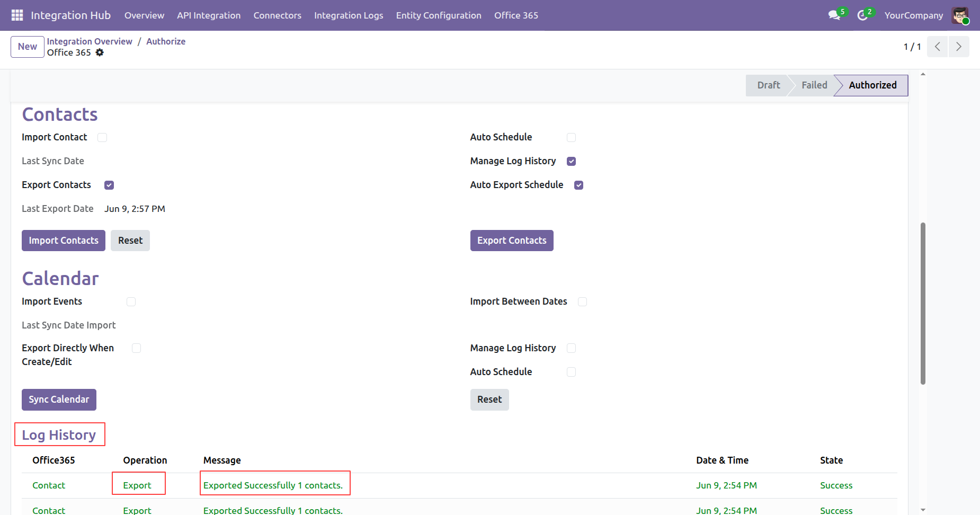The height and width of the screenshot is (515, 980).
Task: Tick the Import Between Dates checkbox
Action: point(582,301)
